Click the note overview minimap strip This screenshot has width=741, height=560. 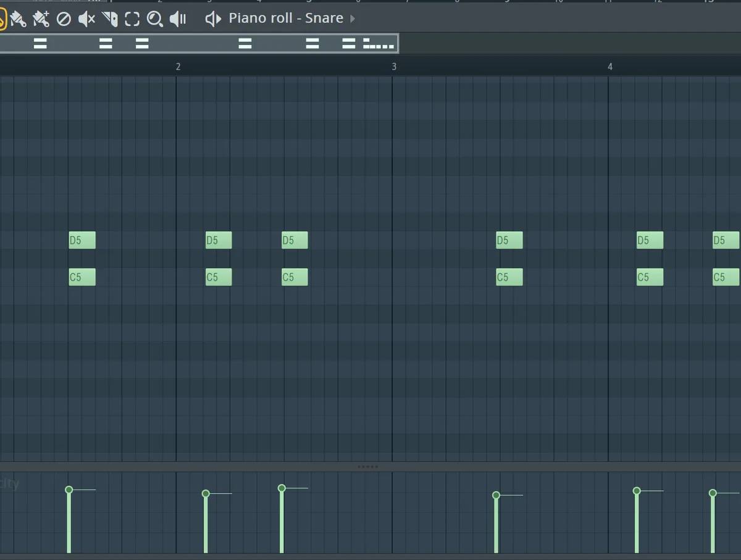point(199,44)
